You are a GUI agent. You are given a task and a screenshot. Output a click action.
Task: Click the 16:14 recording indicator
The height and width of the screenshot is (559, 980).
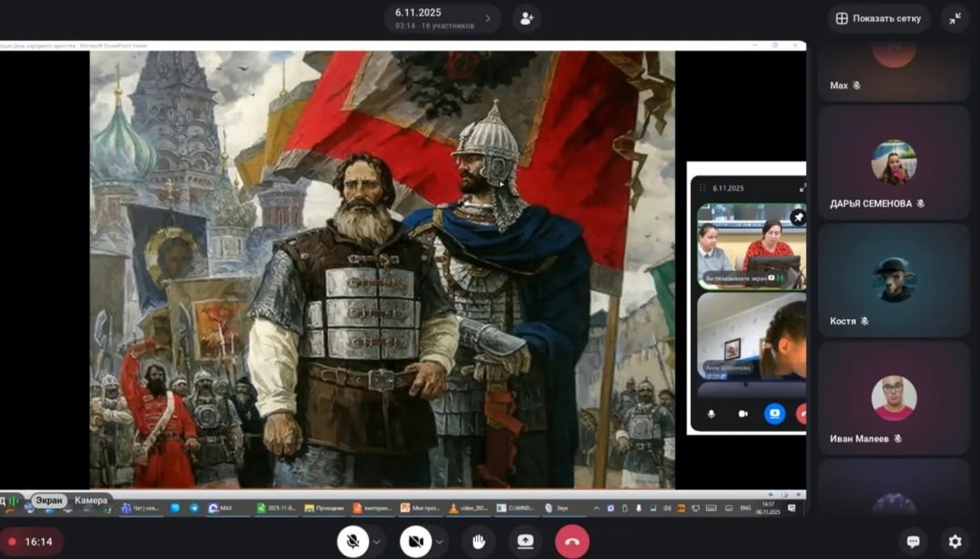click(x=32, y=541)
